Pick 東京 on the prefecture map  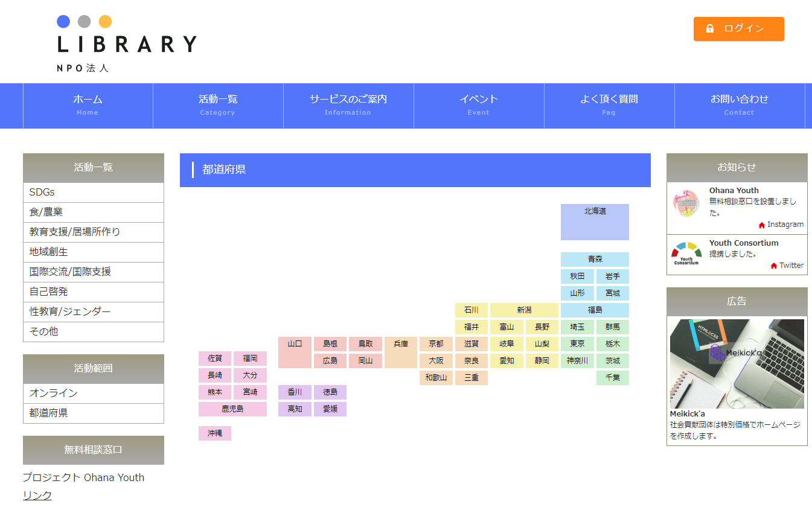[x=577, y=344]
